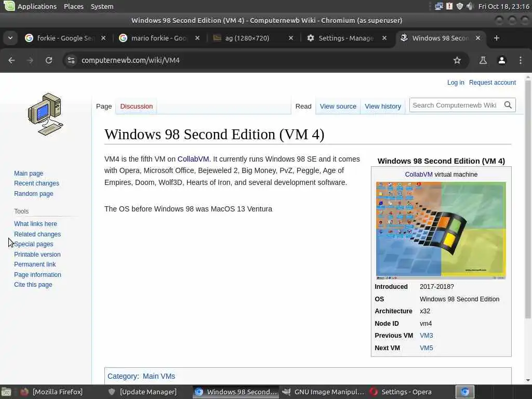The height and width of the screenshot is (399, 532).
Task: Open What links here link
Action: pos(36,224)
